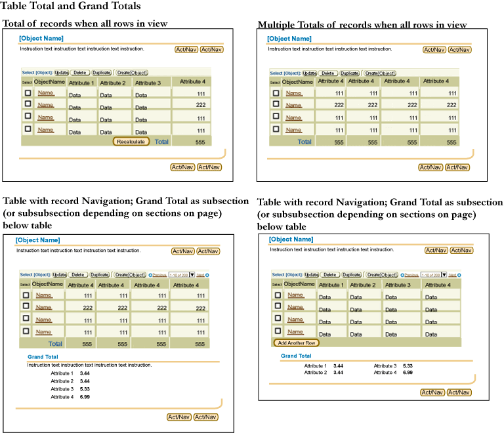Click Next circle icon in the Add Another Row panel
Viewport: 504px width, 437px height.
coord(459,275)
